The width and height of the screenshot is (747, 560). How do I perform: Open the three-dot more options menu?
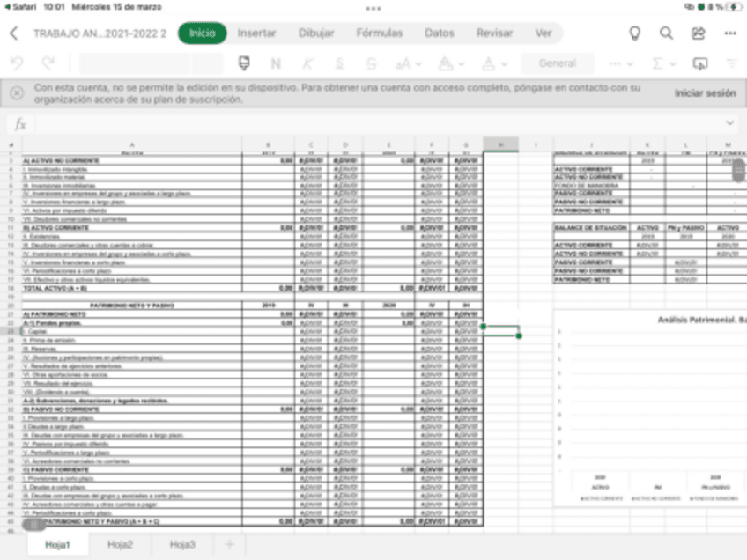(x=730, y=33)
